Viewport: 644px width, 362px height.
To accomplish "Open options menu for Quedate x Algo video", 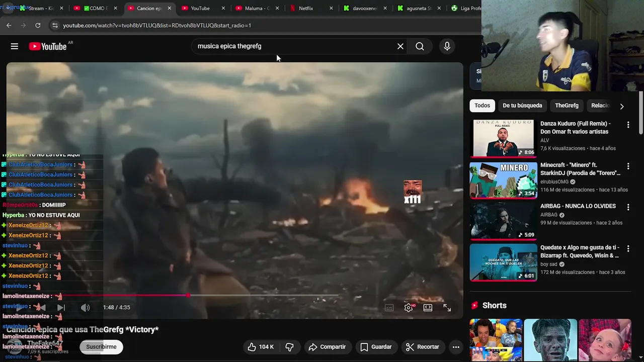I will point(628,248).
